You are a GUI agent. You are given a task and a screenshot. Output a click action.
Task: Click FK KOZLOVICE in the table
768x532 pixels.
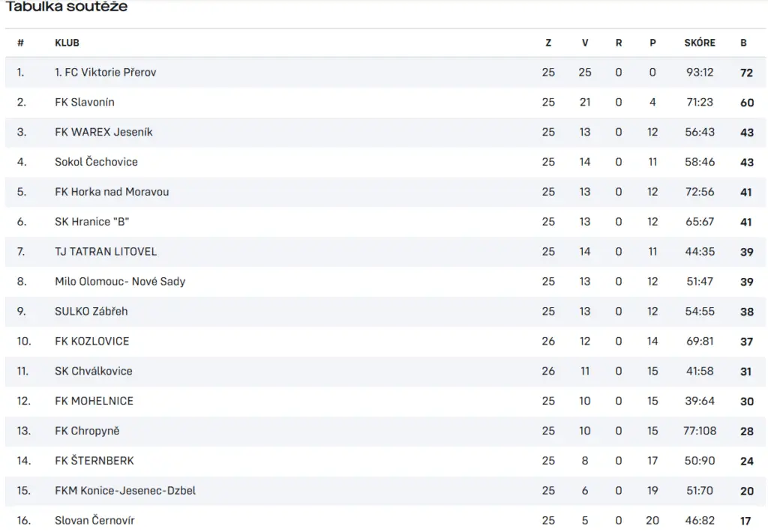[x=92, y=341]
